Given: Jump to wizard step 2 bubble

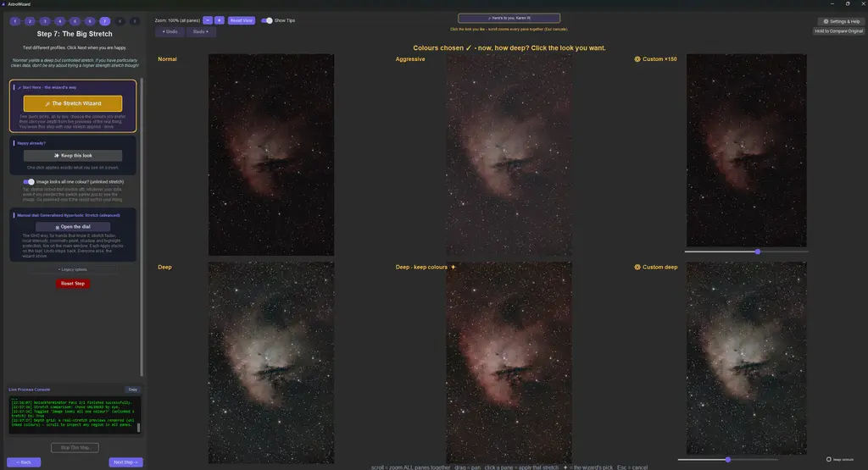Looking at the screenshot, I should point(30,21).
